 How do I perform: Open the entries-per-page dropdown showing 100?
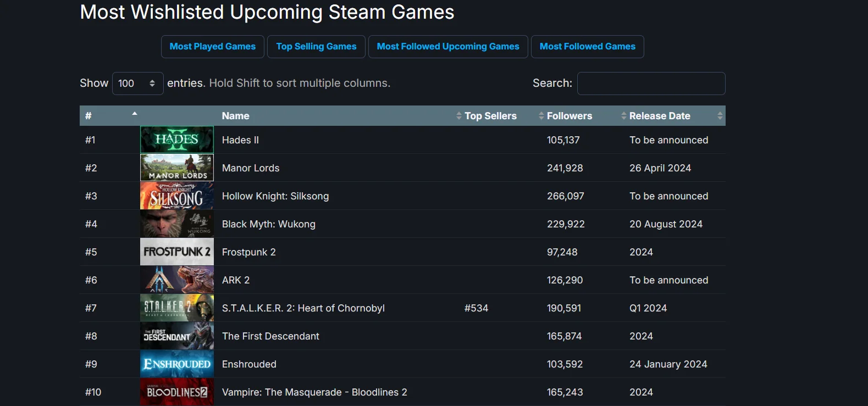click(x=137, y=84)
